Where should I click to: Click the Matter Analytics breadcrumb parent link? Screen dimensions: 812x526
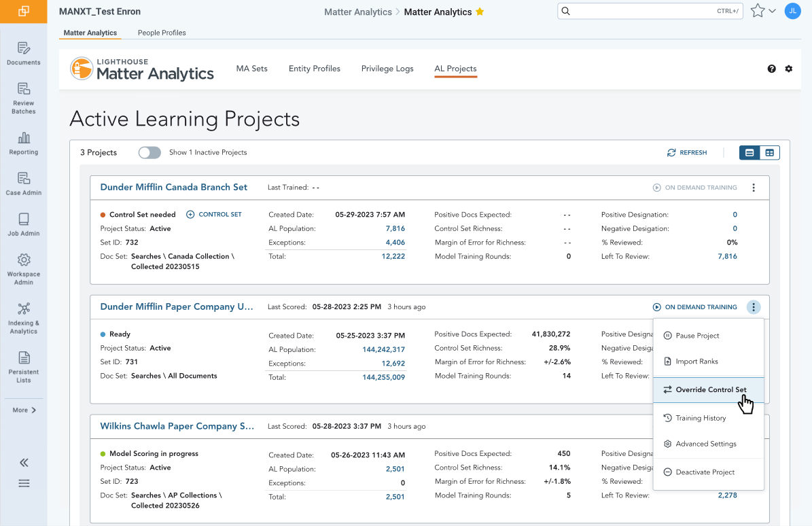coord(358,12)
